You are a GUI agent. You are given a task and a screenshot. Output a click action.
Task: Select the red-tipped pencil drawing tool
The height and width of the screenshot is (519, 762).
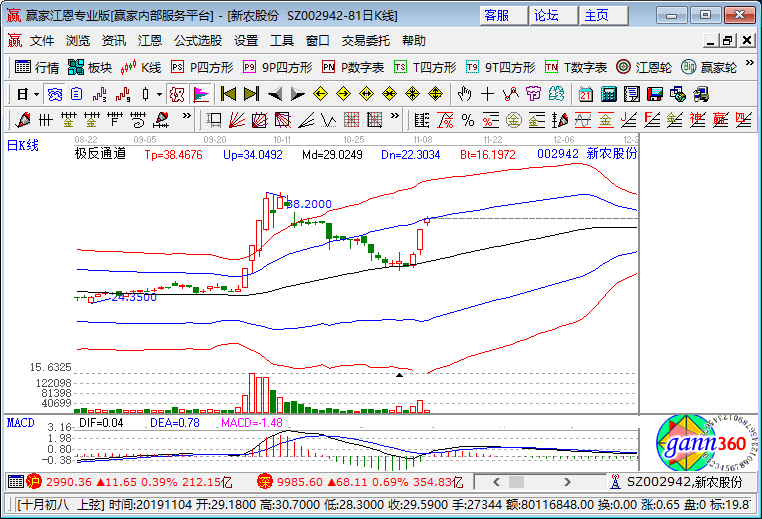click(x=22, y=120)
